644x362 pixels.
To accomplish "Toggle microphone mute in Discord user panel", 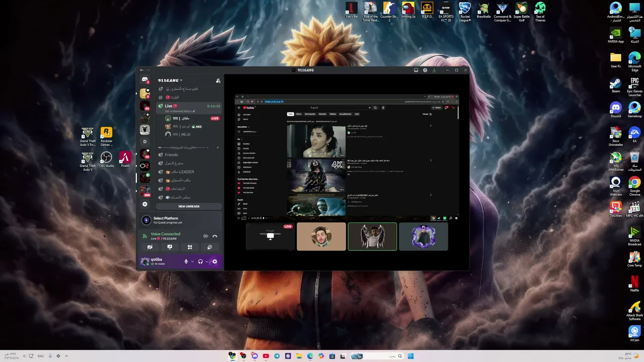I will tap(186, 261).
